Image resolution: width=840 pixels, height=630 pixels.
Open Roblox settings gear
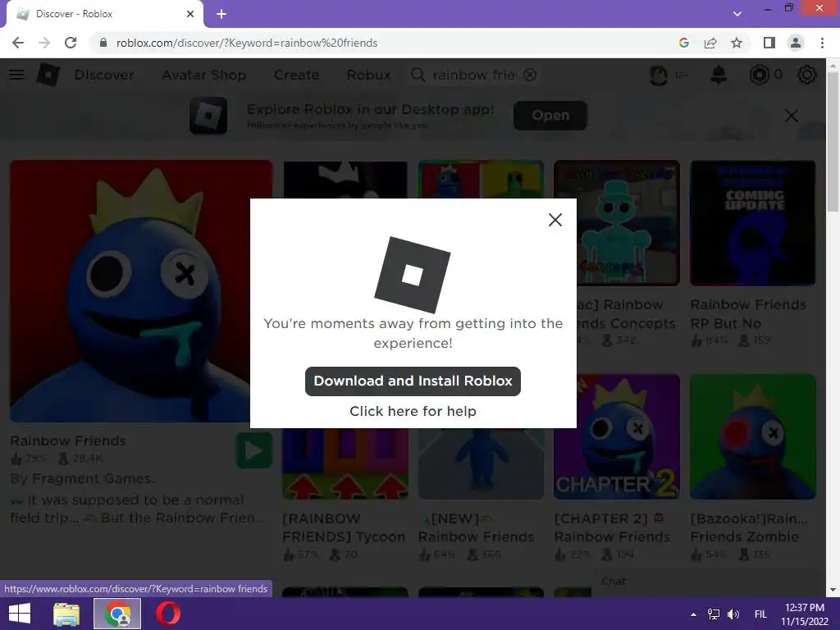pyautogui.click(x=807, y=75)
